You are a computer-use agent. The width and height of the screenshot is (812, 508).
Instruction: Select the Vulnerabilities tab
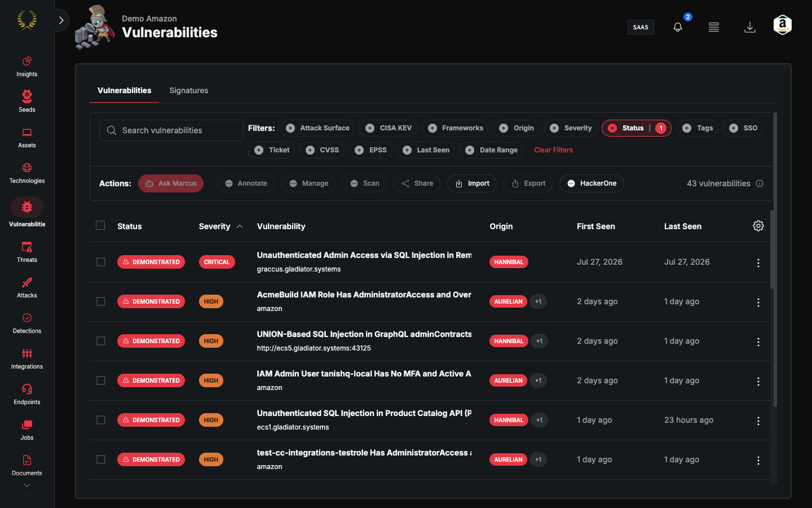[x=124, y=90]
